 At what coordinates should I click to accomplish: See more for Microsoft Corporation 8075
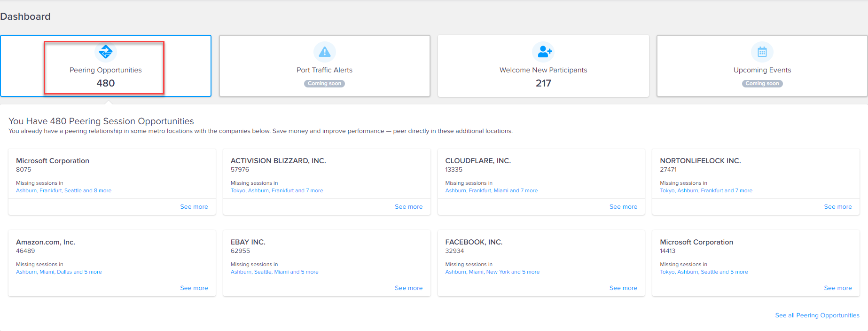(194, 207)
